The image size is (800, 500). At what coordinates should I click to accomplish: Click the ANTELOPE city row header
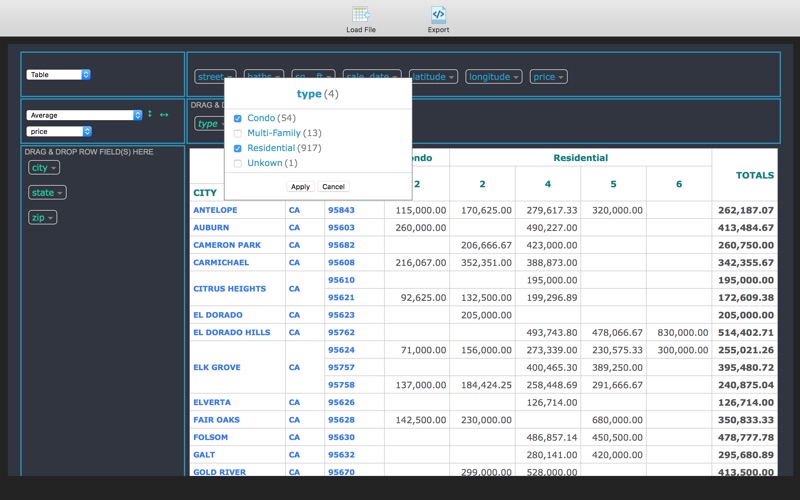pos(215,210)
